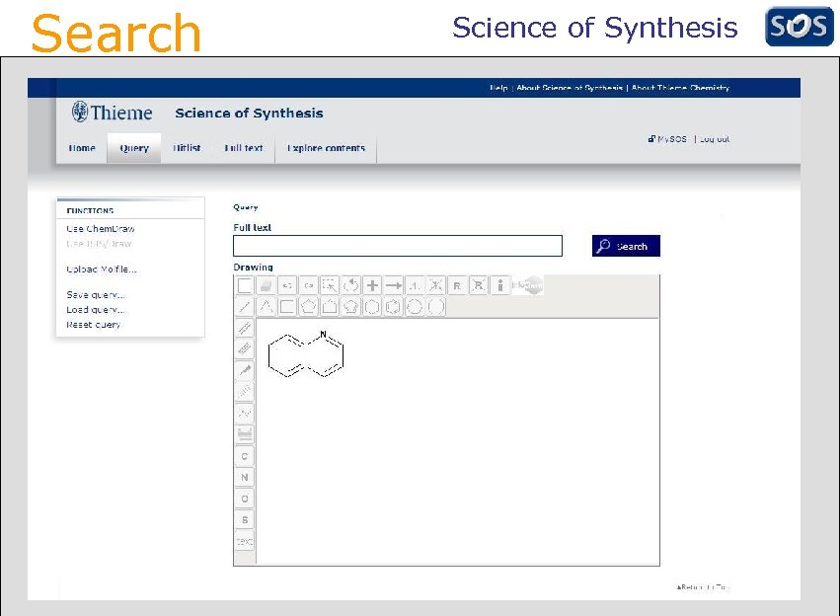
Task: Add a cyclohexane hexagon ring
Action: pos(372,307)
